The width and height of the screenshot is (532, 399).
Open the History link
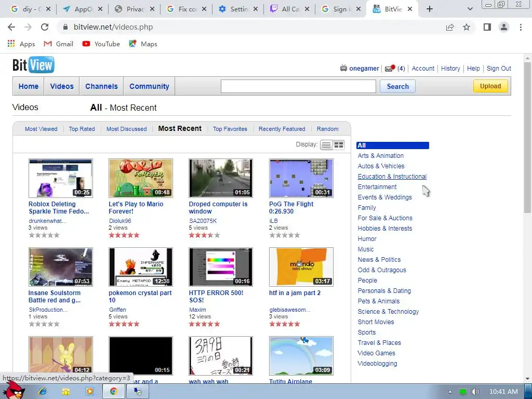pos(450,68)
